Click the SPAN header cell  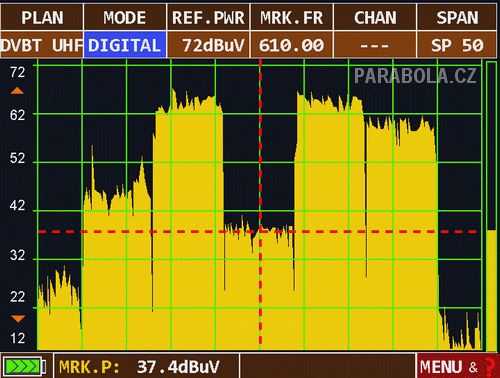coord(457,17)
